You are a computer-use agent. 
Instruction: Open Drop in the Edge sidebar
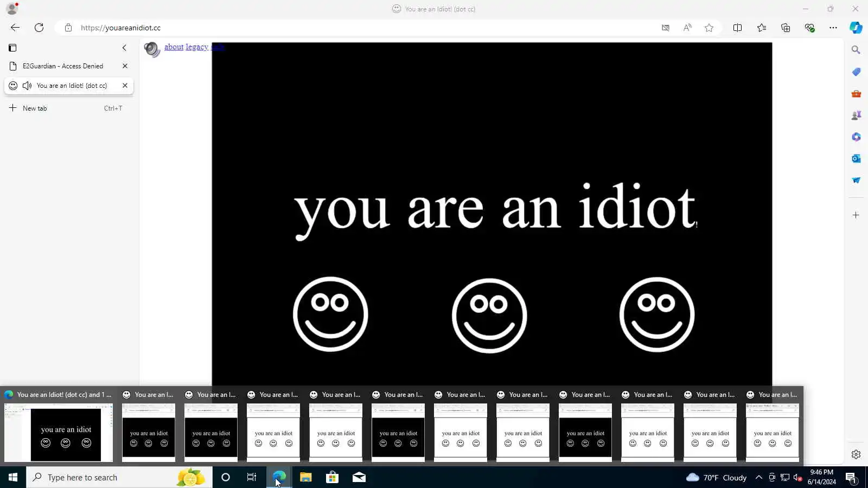click(856, 180)
